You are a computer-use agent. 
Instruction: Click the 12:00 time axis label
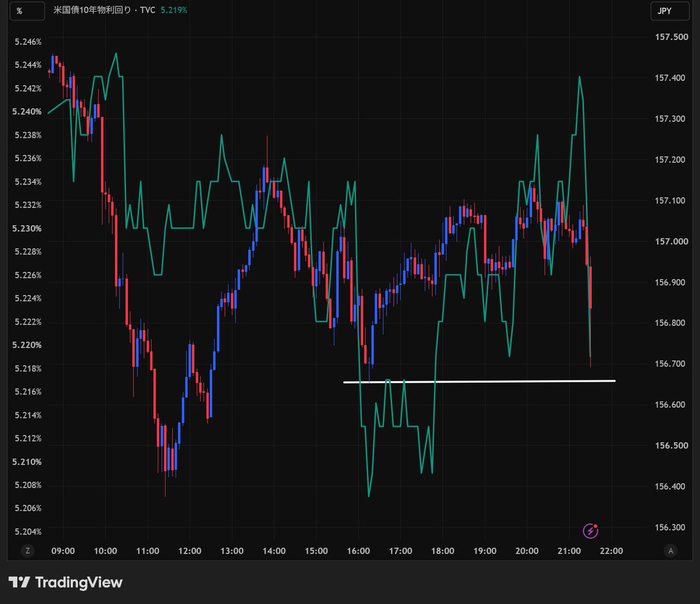pos(190,551)
